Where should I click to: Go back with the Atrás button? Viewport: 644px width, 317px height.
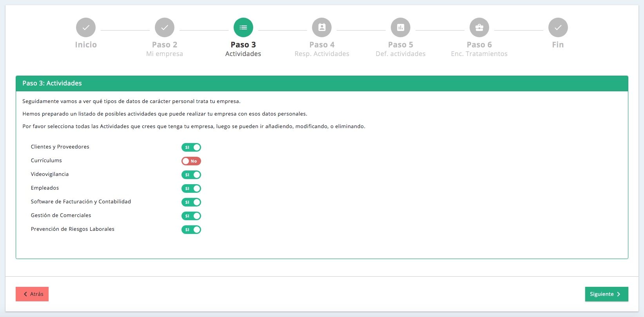[x=32, y=294]
